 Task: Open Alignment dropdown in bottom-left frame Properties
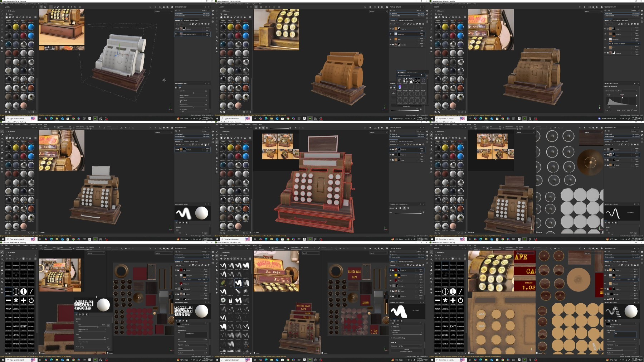pos(196,345)
